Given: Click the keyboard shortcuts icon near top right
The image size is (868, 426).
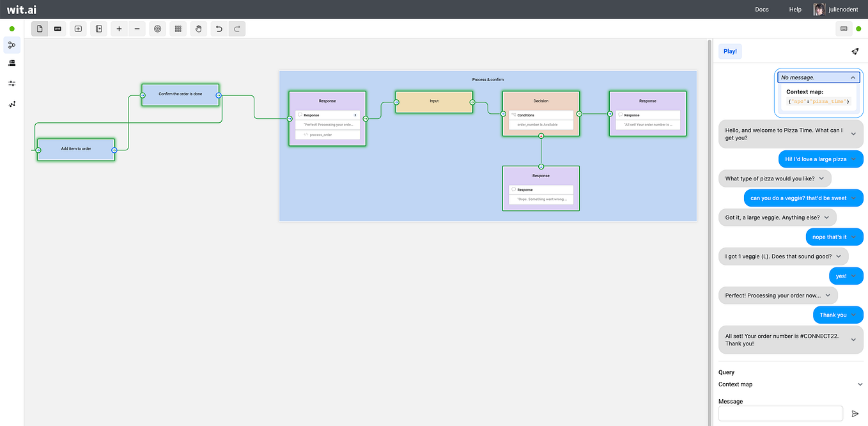Looking at the screenshot, I should click(844, 29).
